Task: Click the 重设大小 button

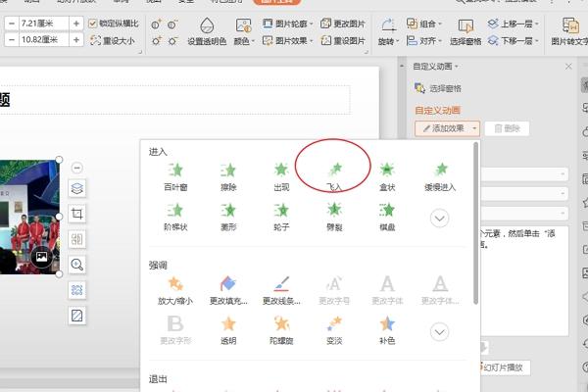Action: 116,41
